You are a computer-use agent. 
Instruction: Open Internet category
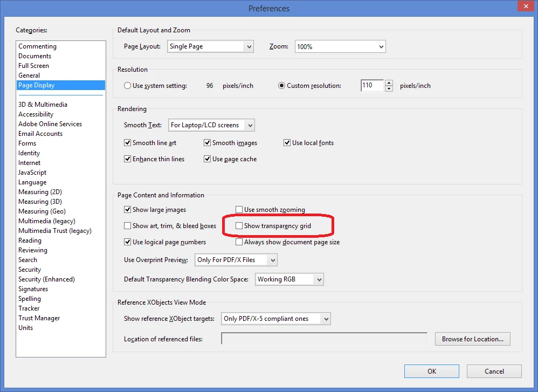[30, 163]
